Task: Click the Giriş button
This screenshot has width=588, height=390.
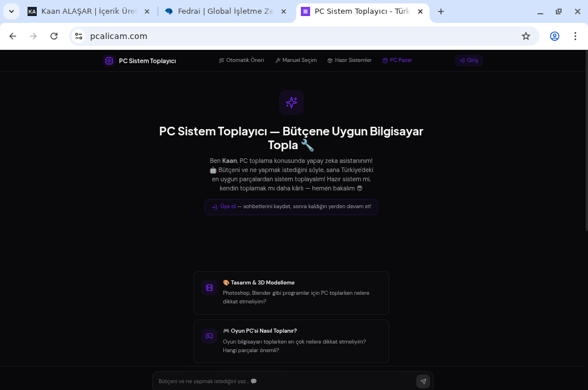Action: [x=469, y=60]
